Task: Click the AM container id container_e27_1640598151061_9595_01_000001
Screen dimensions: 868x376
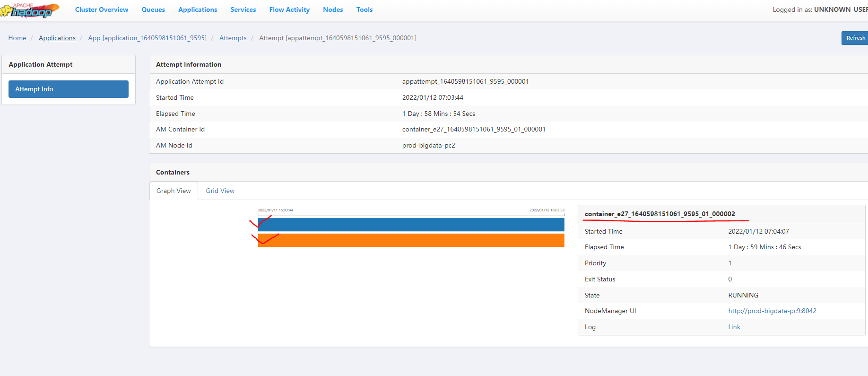Action: click(474, 129)
